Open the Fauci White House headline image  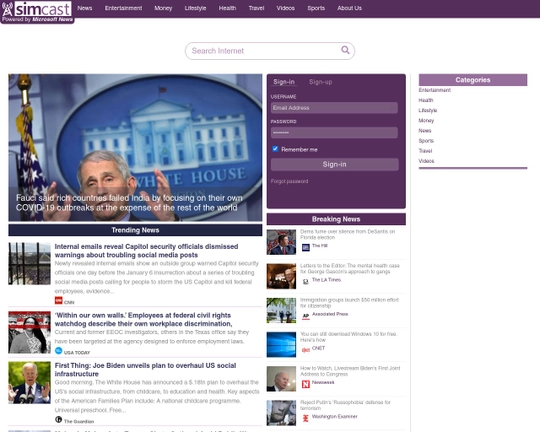click(x=135, y=147)
